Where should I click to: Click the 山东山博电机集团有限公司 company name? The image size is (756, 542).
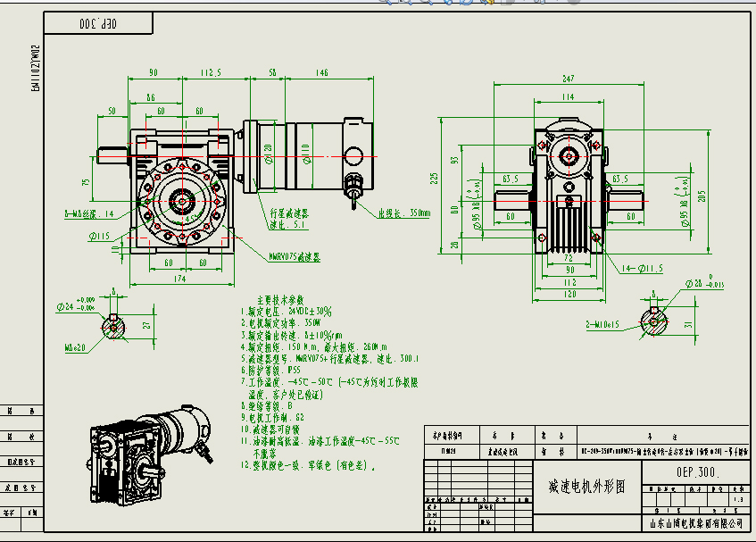[696, 523]
